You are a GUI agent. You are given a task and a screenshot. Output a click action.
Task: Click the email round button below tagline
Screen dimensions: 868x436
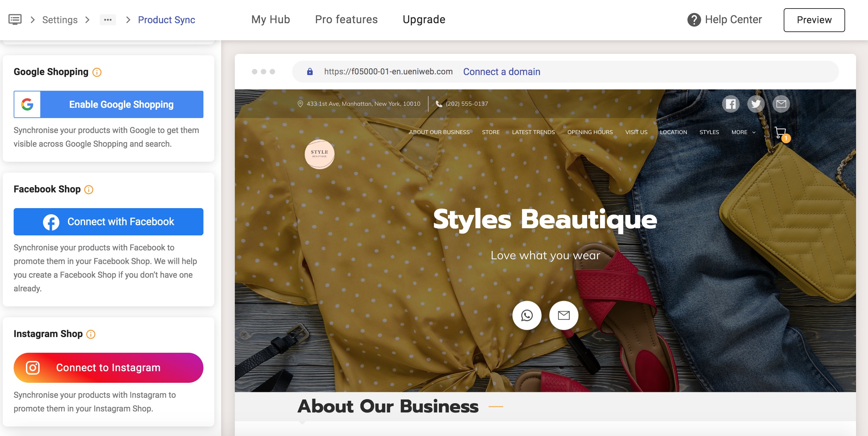pyautogui.click(x=564, y=315)
